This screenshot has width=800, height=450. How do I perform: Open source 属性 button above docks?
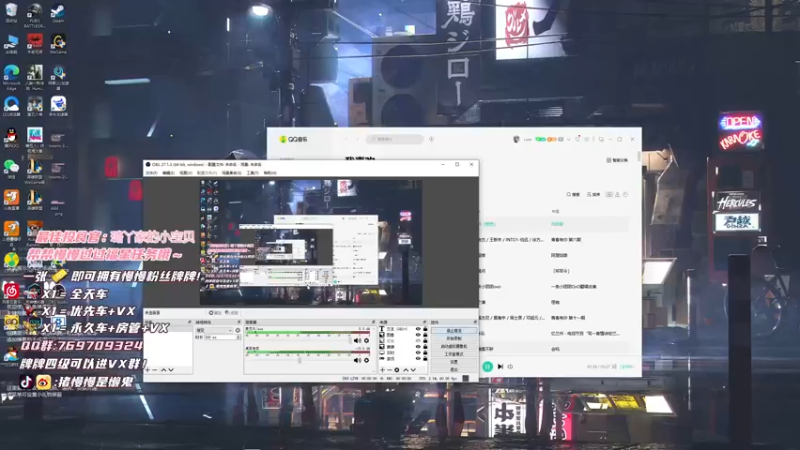click(x=215, y=313)
